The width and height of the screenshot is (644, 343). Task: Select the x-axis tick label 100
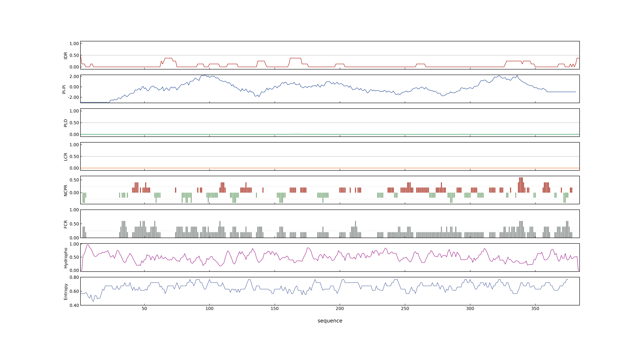(209, 309)
